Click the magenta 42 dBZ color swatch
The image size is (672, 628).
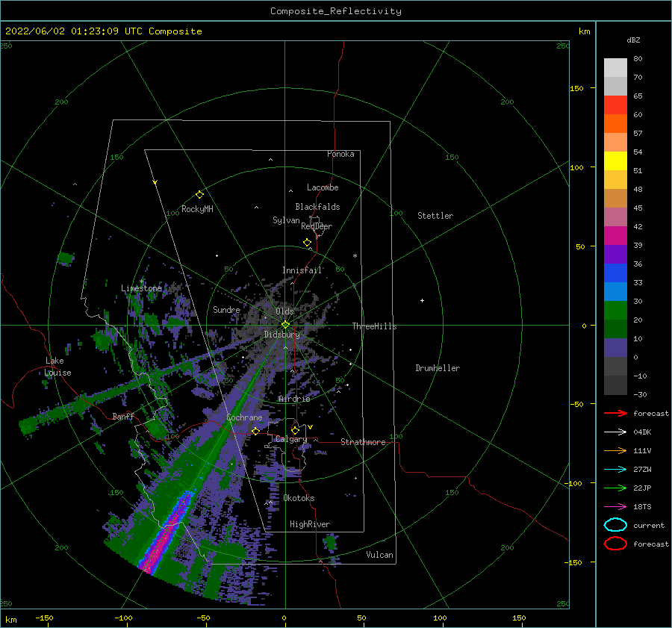(x=615, y=235)
